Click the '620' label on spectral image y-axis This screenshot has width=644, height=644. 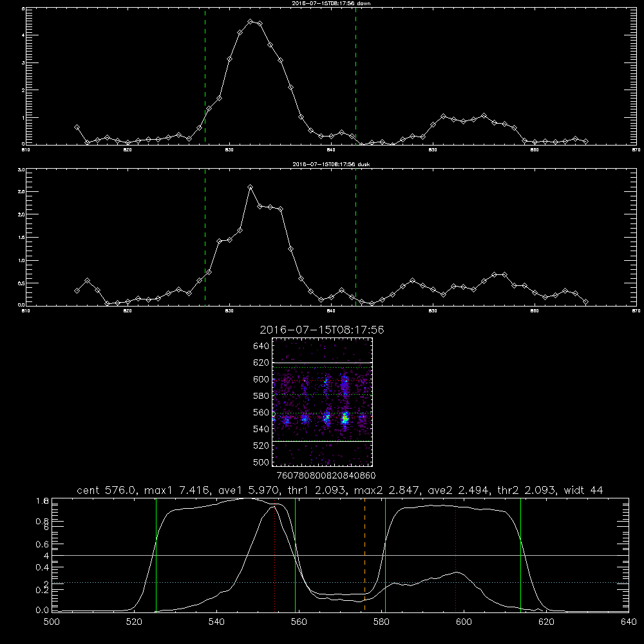[x=261, y=363]
